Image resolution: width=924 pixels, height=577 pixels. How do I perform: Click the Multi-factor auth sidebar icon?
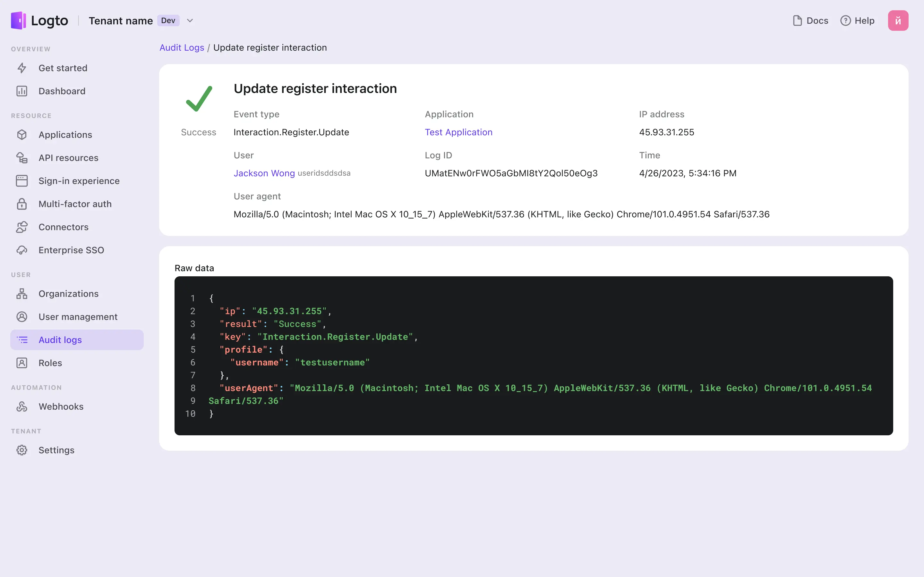point(22,204)
